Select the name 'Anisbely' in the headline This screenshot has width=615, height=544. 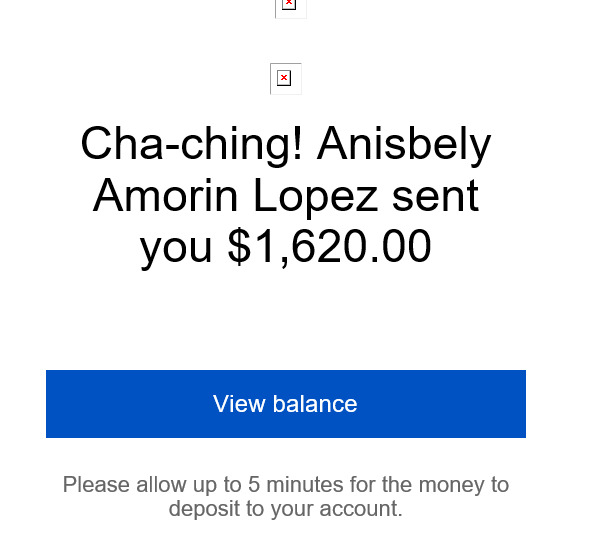pyautogui.click(x=404, y=144)
